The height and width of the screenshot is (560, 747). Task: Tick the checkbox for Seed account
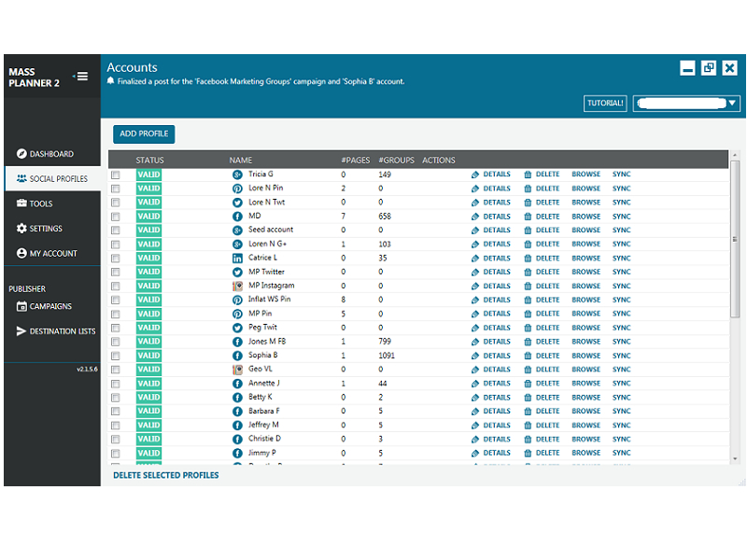[x=115, y=231]
